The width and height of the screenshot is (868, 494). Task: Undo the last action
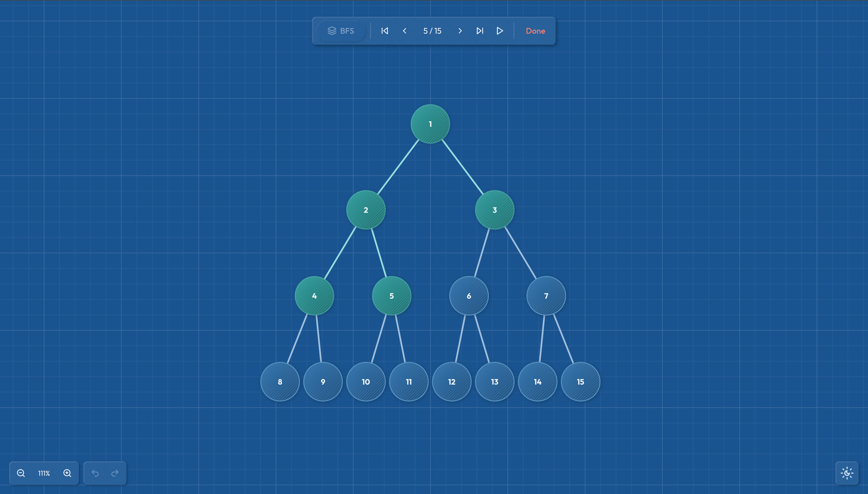point(95,473)
